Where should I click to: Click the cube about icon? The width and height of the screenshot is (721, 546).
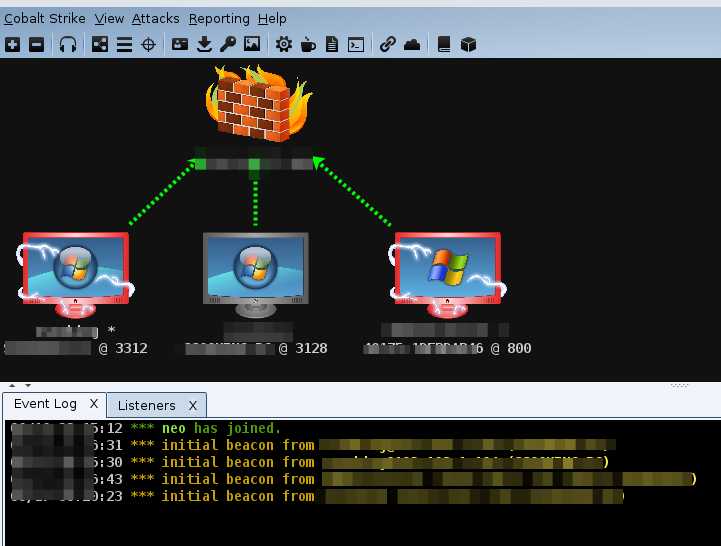pos(468,45)
